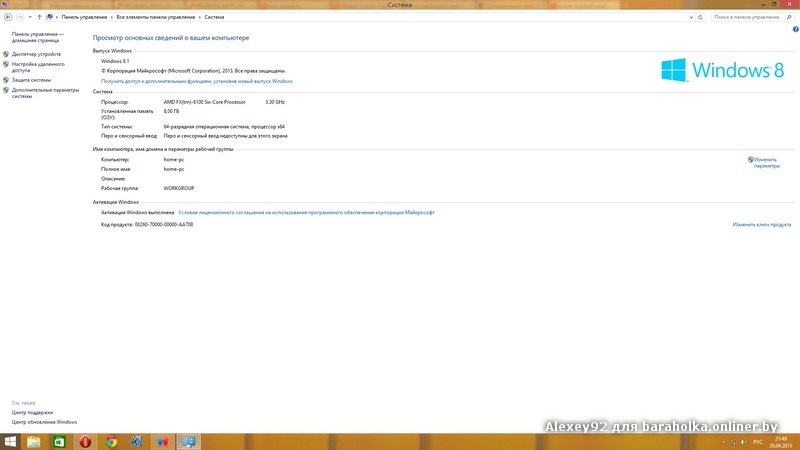The width and height of the screenshot is (800, 450).
Task: Click the Control Panel System taskbar icon
Action: pyautogui.click(x=188, y=441)
